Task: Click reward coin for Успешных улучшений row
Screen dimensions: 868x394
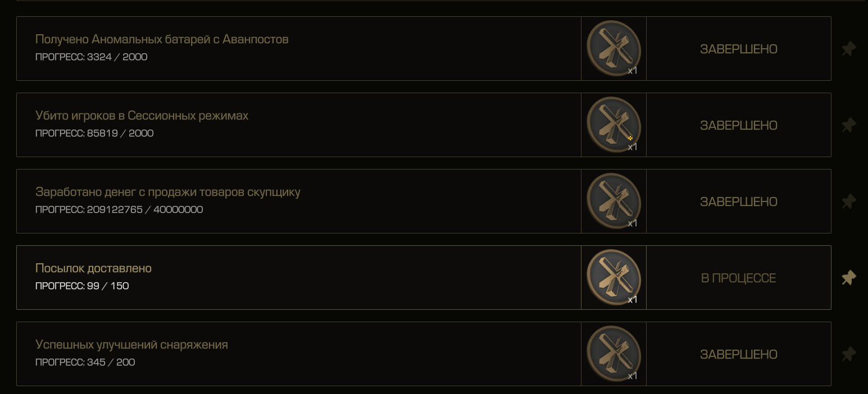Action: (x=613, y=354)
